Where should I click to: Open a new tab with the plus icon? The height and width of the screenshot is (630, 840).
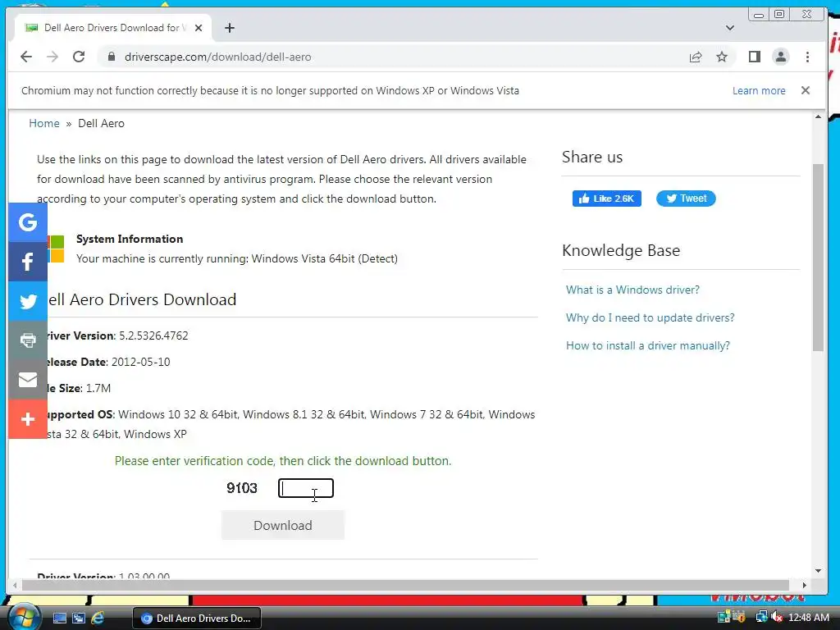[x=230, y=28]
